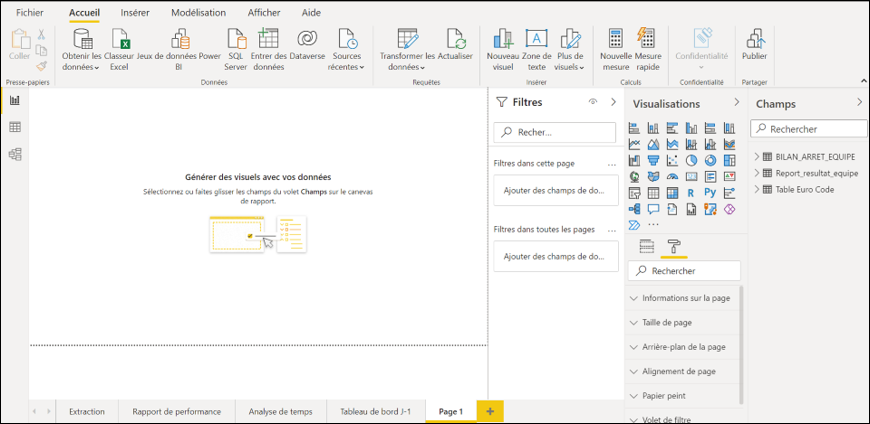Select the line chart visual
This screenshot has height=424, width=870.
tap(634, 144)
